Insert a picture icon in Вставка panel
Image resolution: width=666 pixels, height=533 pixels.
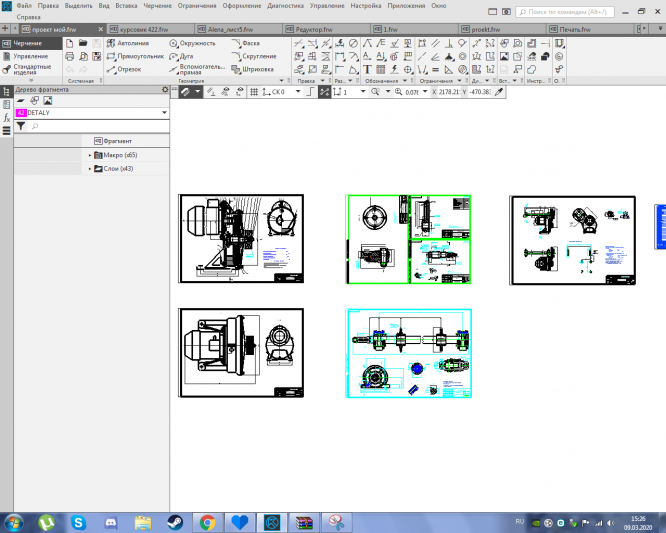504,56
